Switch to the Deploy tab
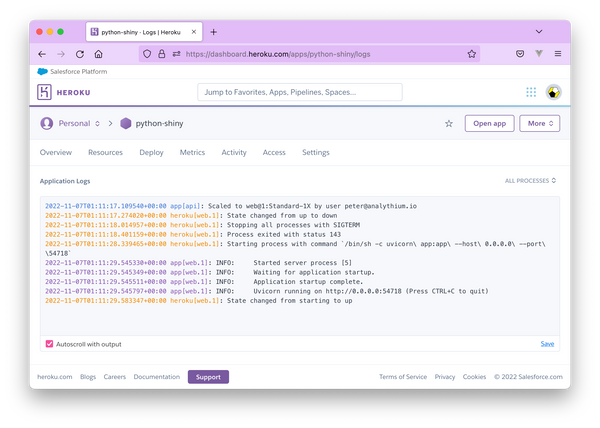 click(152, 152)
